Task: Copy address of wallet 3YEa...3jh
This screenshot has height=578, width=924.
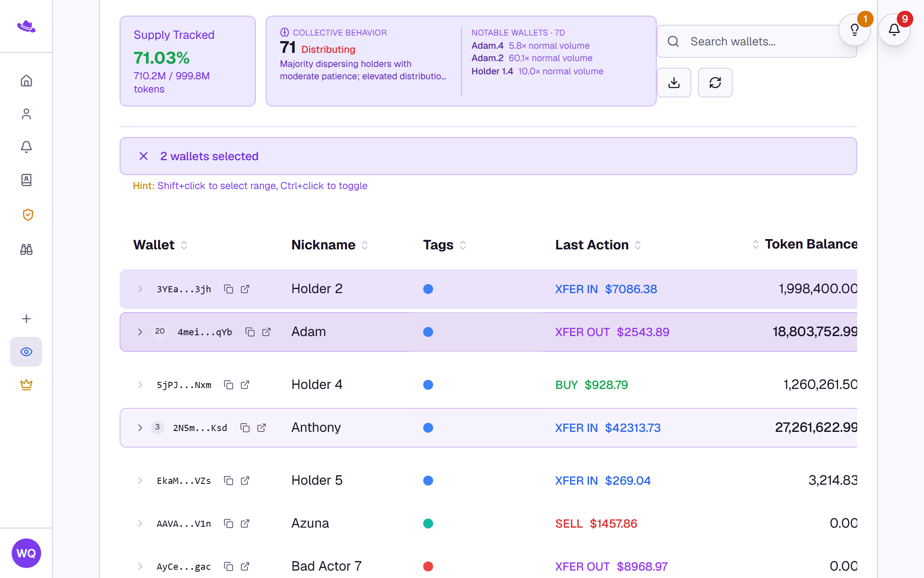Action: (x=229, y=289)
